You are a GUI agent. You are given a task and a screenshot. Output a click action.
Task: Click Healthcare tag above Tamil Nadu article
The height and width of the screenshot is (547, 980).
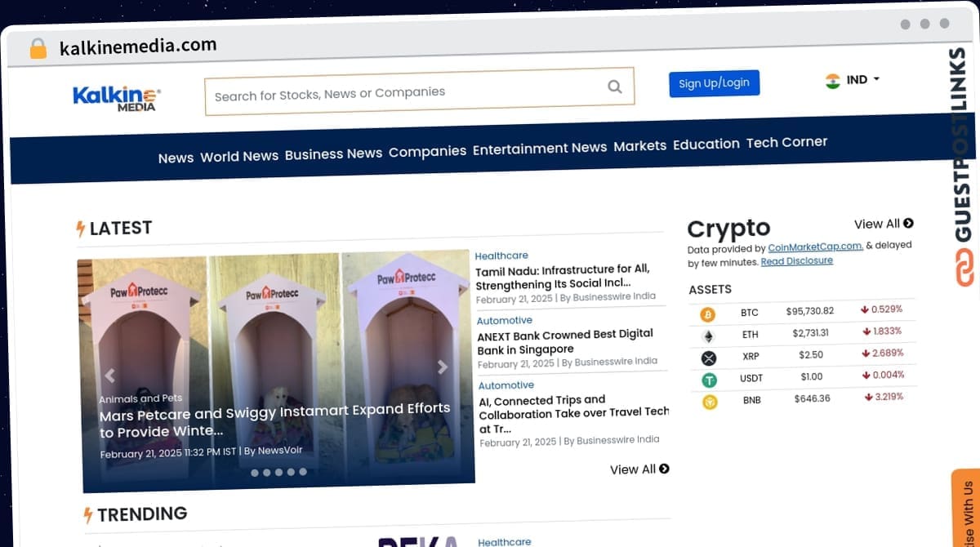point(501,256)
